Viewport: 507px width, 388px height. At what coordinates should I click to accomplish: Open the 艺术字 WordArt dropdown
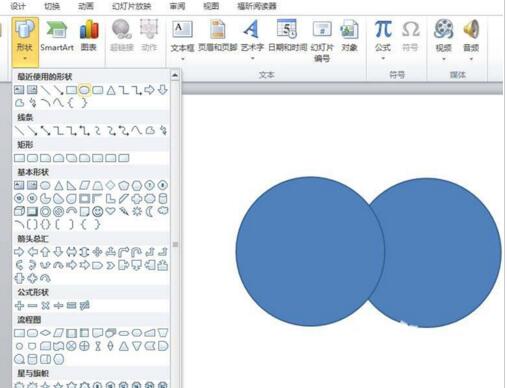click(x=252, y=40)
